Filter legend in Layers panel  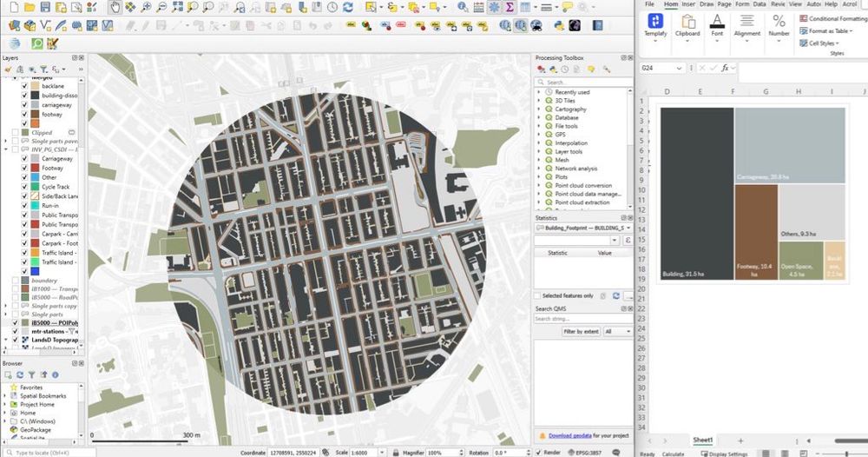pos(43,70)
